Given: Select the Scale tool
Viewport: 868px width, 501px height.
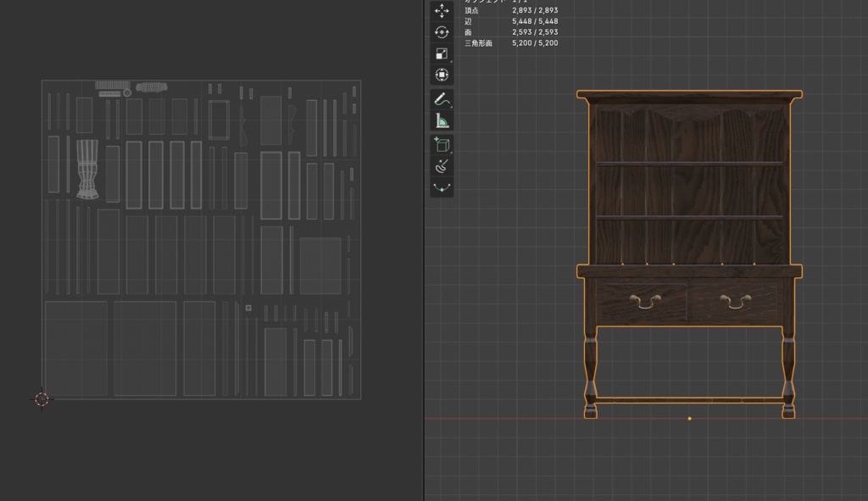Looking at the screenshot, I should pos(442,53).
